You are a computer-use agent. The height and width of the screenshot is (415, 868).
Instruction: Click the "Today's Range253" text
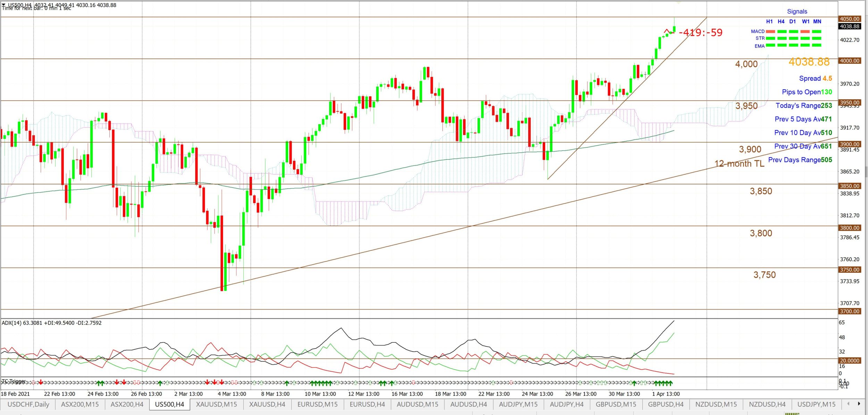click(804, 105)
